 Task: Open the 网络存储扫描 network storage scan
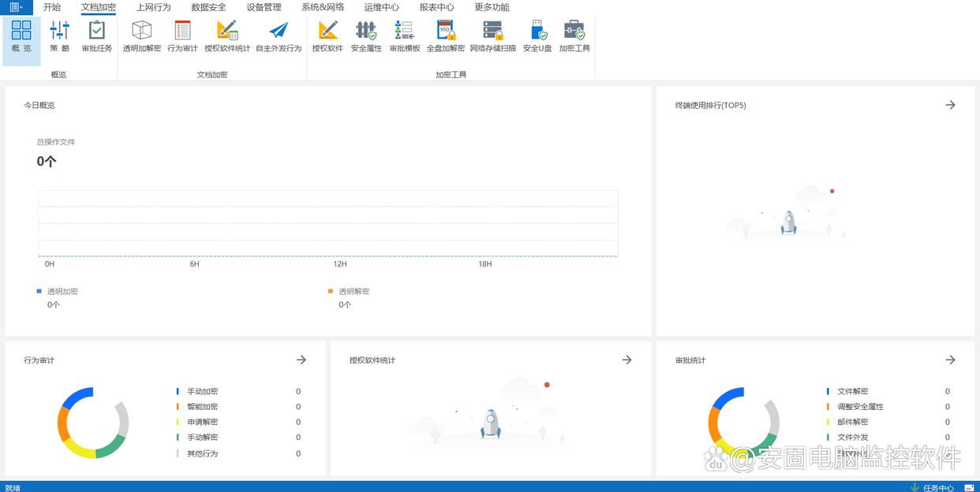(x=493, y=36)
